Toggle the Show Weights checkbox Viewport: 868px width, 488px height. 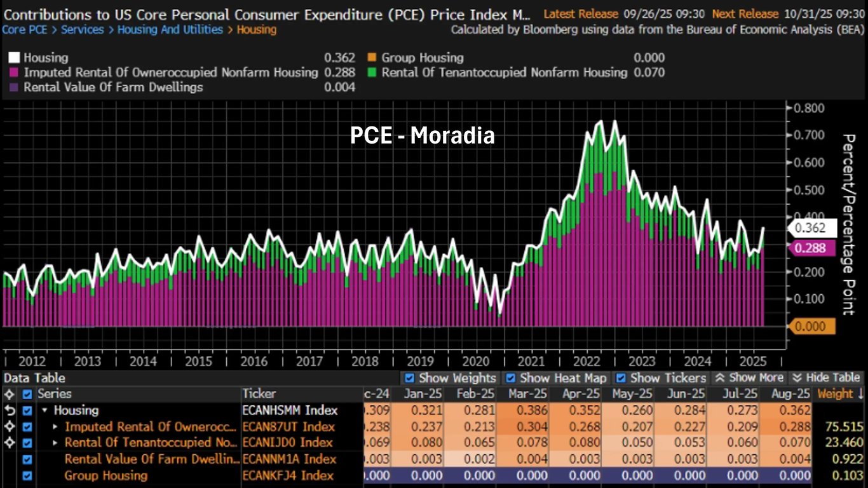click(409, 378)
